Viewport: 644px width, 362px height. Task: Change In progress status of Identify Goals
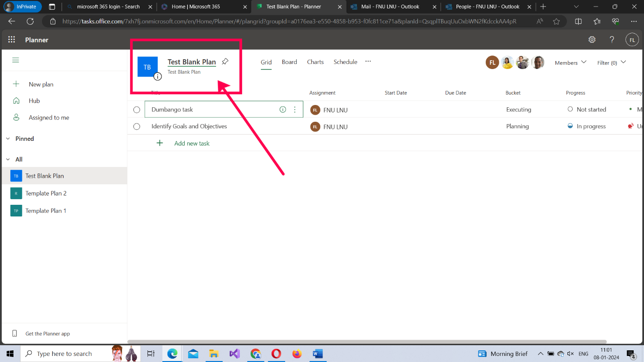coord(587,126)
